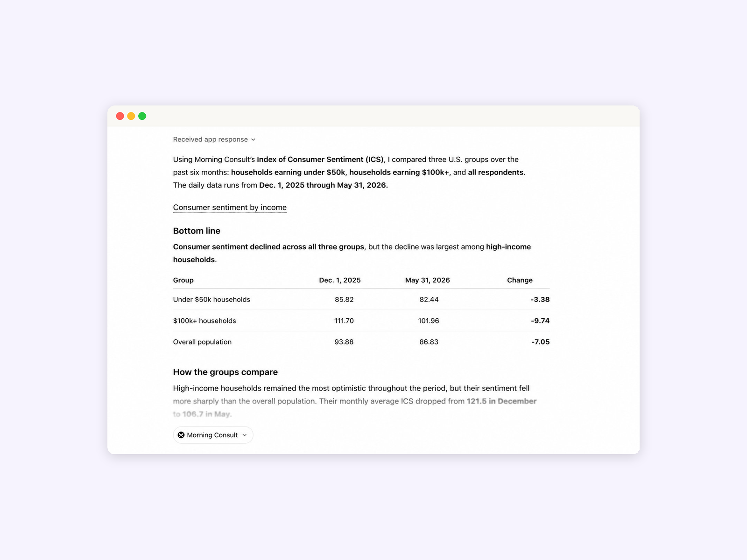The height and width of the screenshot is (560, 747).
Task: Click the Overall population row label
Action: 202,342
